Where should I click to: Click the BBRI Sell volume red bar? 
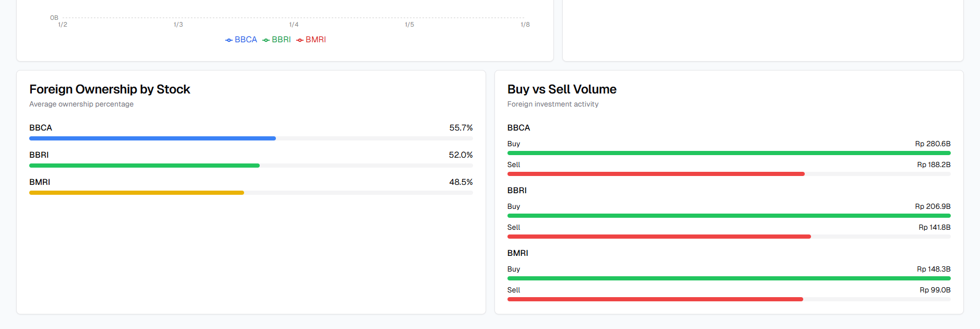(659, 237)
